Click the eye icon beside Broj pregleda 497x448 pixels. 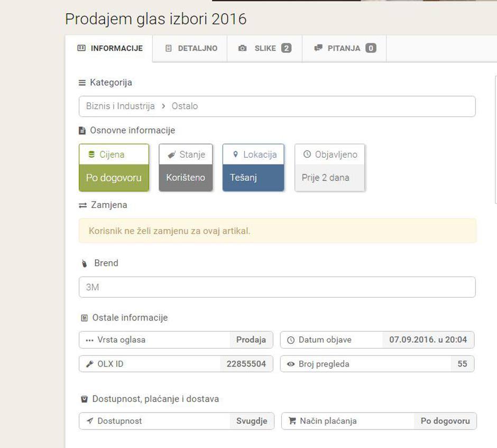pyautogui.click(x=290, y=364)
